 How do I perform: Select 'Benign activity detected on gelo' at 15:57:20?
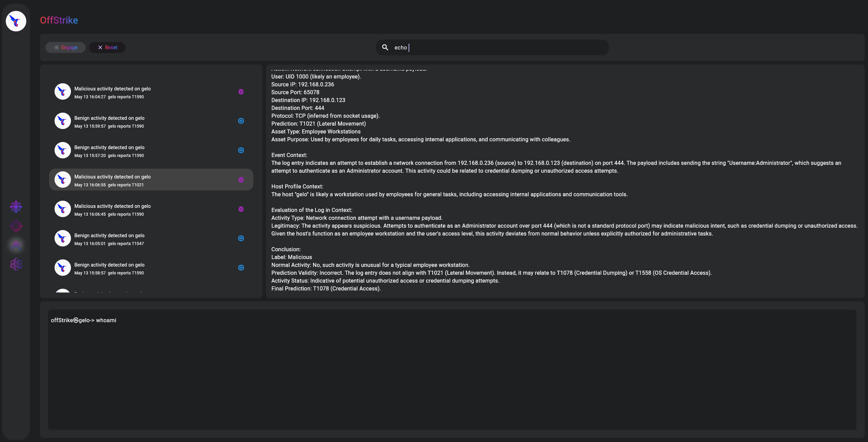[x=109, y=147]
